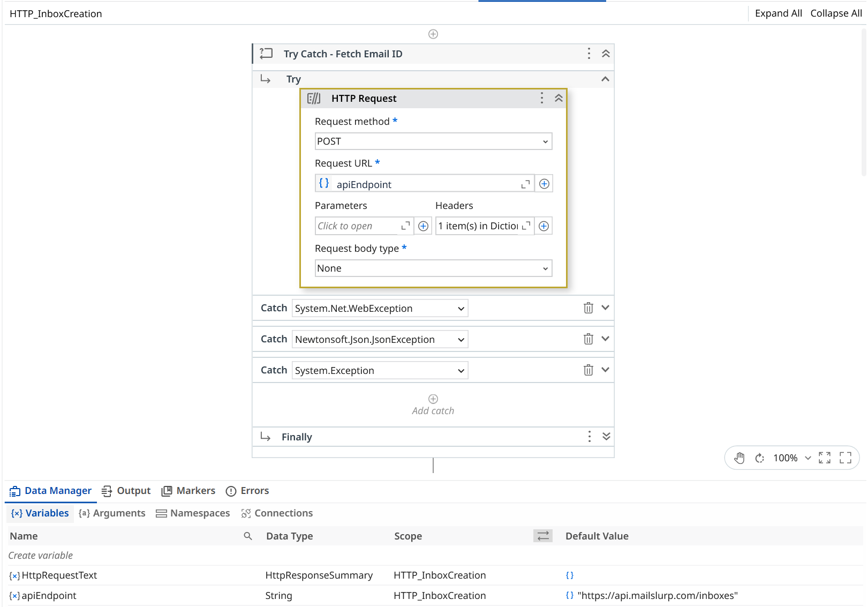Click the scope swap arrows icon

(542, 536)
